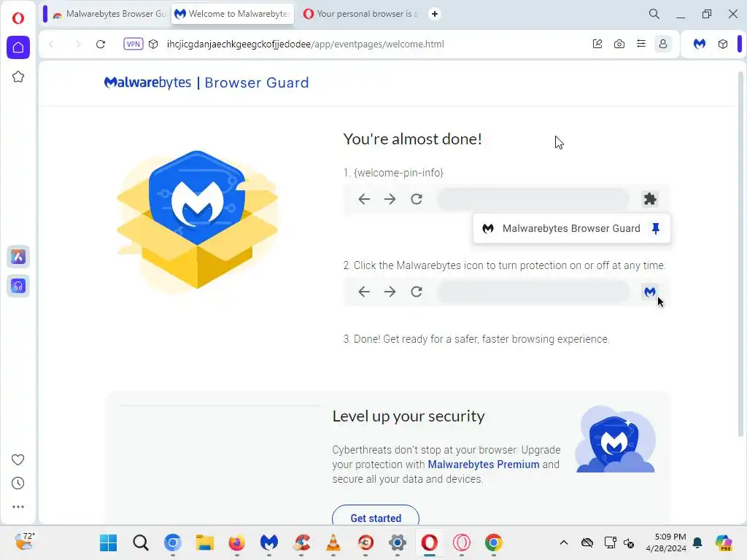Open the Malwarebytes Premium link
This screenshot has width=747, height=560.
point(483,464)
